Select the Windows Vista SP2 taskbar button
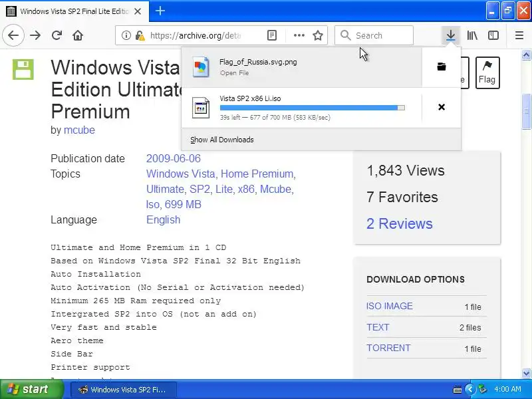The image size is (532, 399). [x=124, y=390]
